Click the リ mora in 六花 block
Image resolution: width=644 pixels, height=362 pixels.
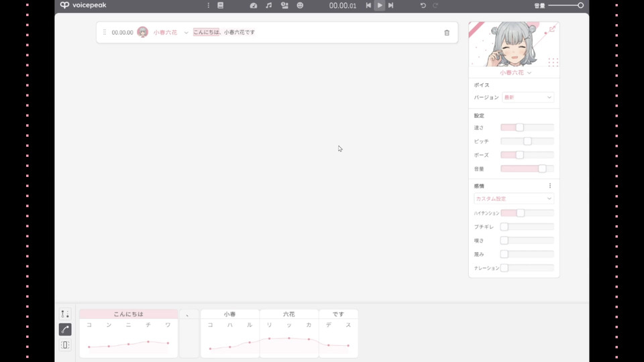coord(270,324)
